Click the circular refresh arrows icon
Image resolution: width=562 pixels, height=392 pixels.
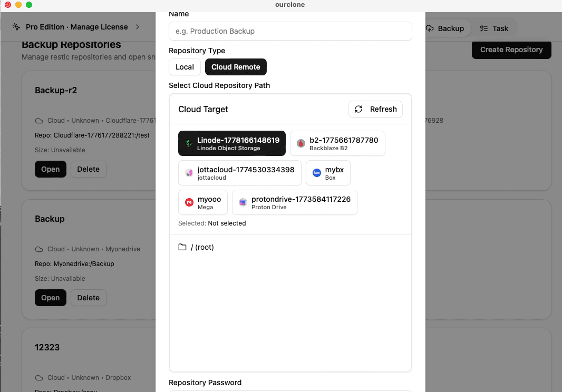358,109
